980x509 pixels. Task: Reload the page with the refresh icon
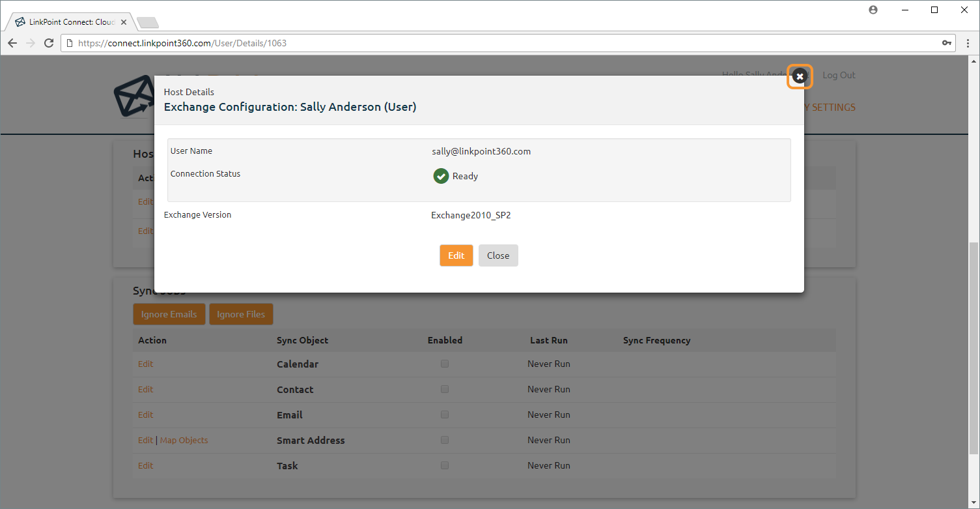[x=49, y=43]
